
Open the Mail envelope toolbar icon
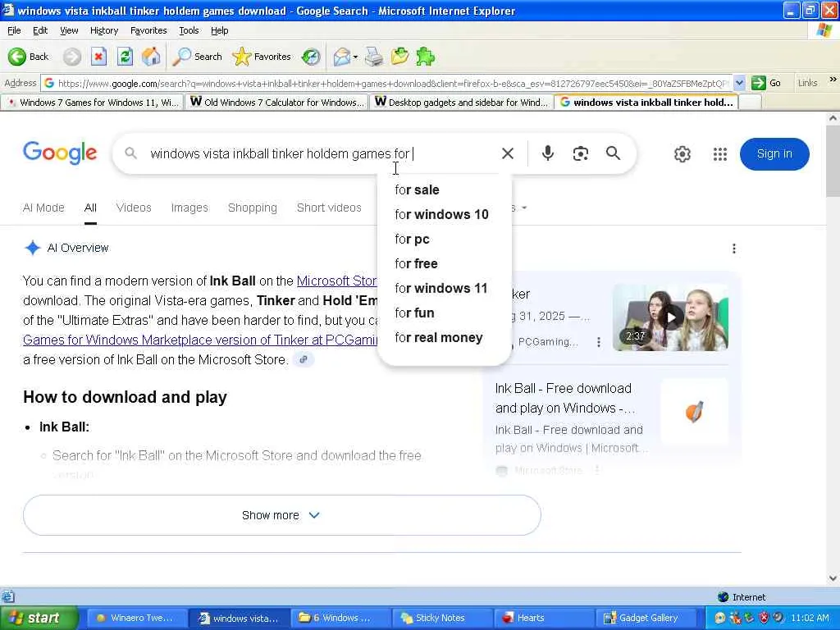tap(342, 57)
